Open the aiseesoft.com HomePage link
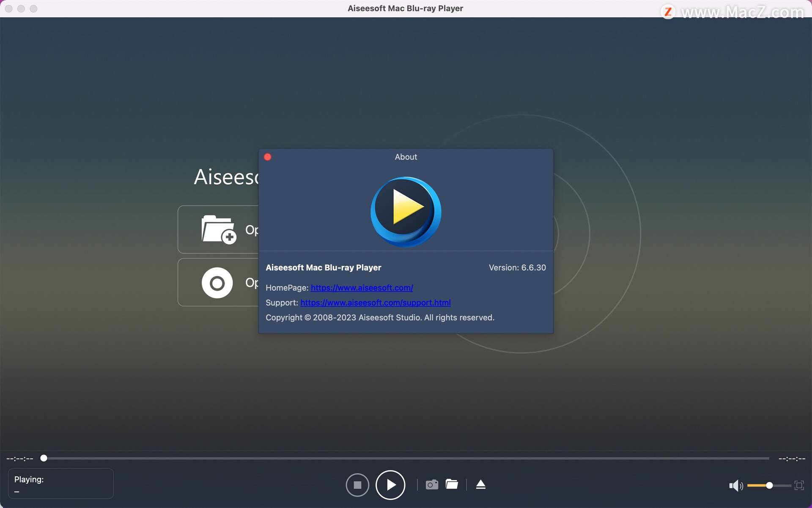 click(362, 288)
